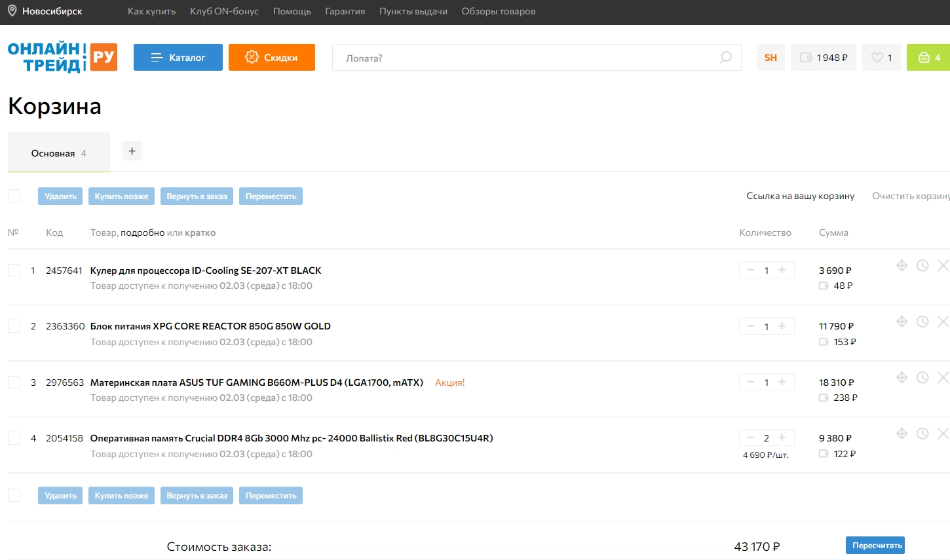Open the Кулер для процессора ID-Cooling product link

pos(206,271)
